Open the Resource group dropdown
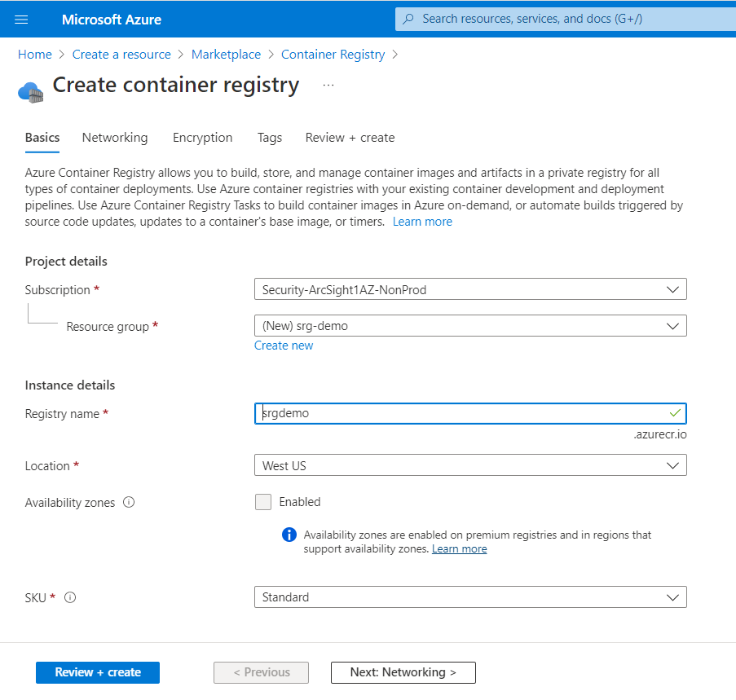736x700 pixels. pos(470,326)
